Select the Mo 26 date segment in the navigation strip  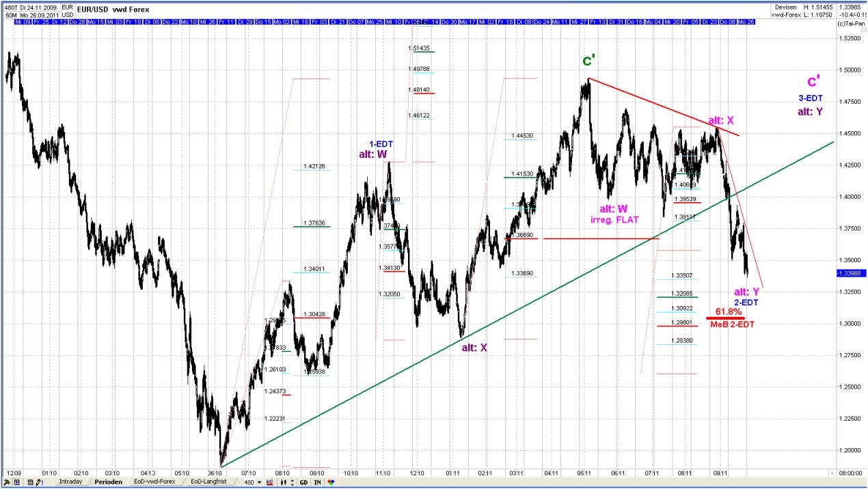[746, 22]
